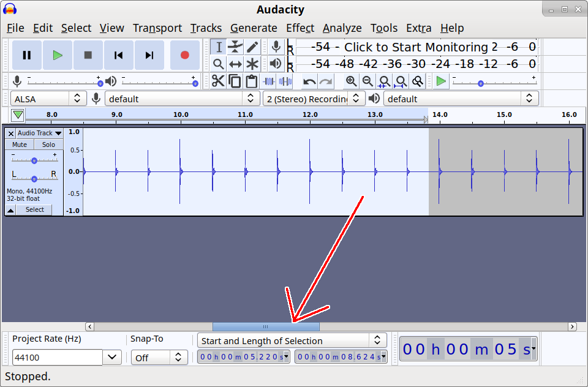Select the Draw (pencil) tool
Screen dimensions: 588x387
pos(252,47)
